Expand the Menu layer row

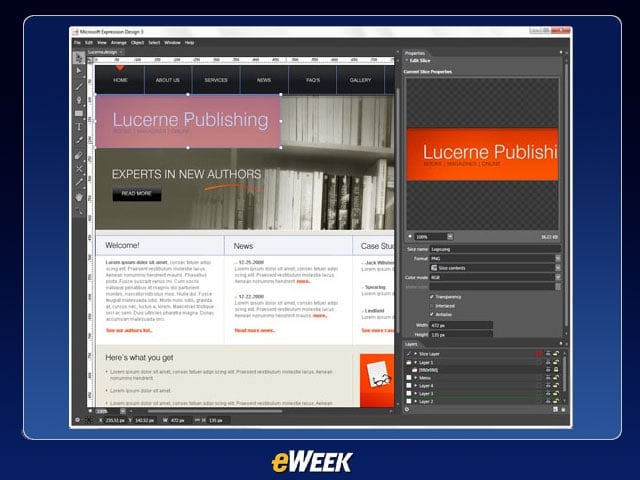tap(416, 378)
